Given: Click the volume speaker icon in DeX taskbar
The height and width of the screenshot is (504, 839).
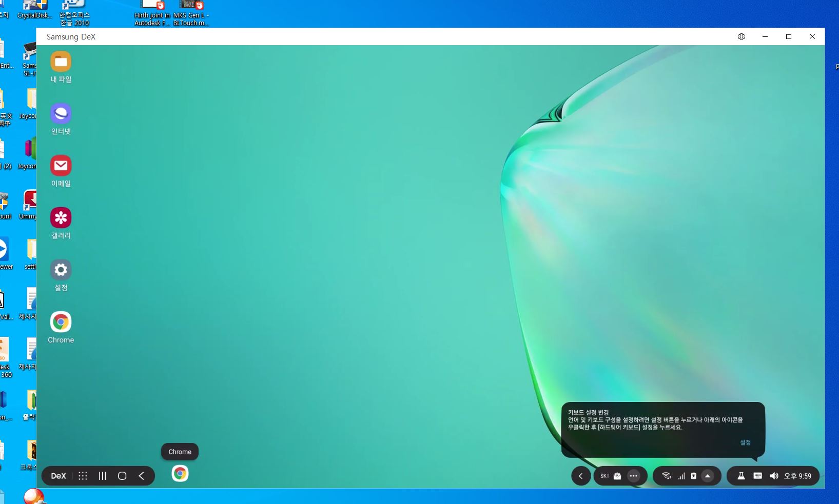Looking at the screenshot, I should (774, 476).
